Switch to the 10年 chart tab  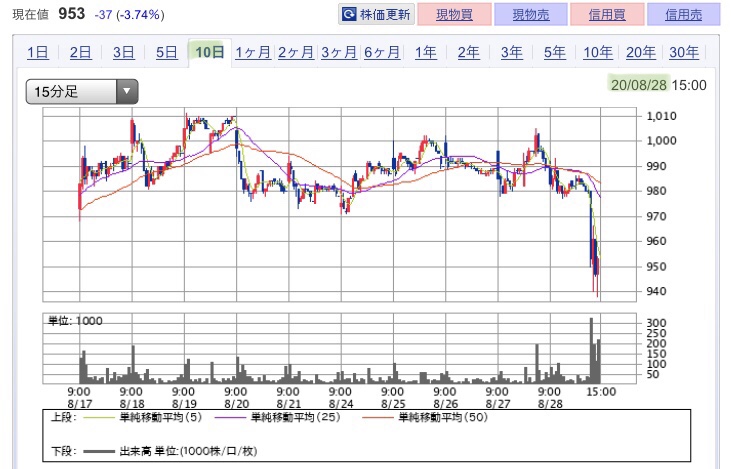tap(598, 52)
